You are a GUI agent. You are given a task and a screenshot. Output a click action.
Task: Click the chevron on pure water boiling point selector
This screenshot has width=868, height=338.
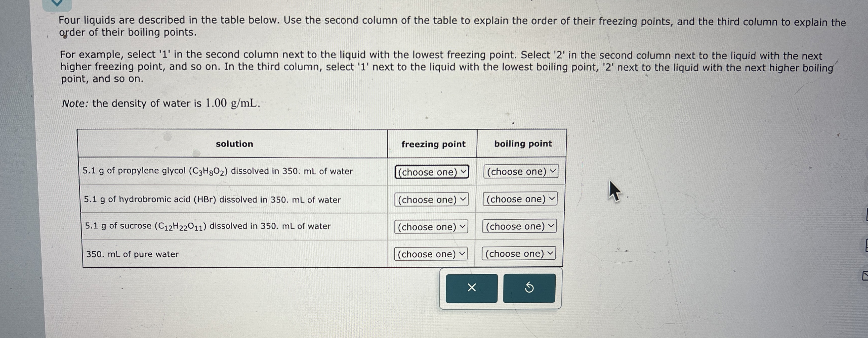(x=551, y=253)
